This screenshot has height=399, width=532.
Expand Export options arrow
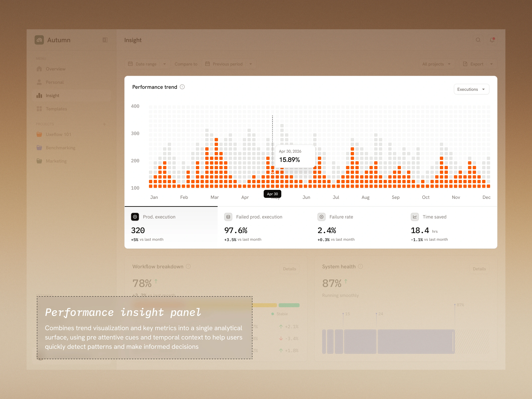491,64
